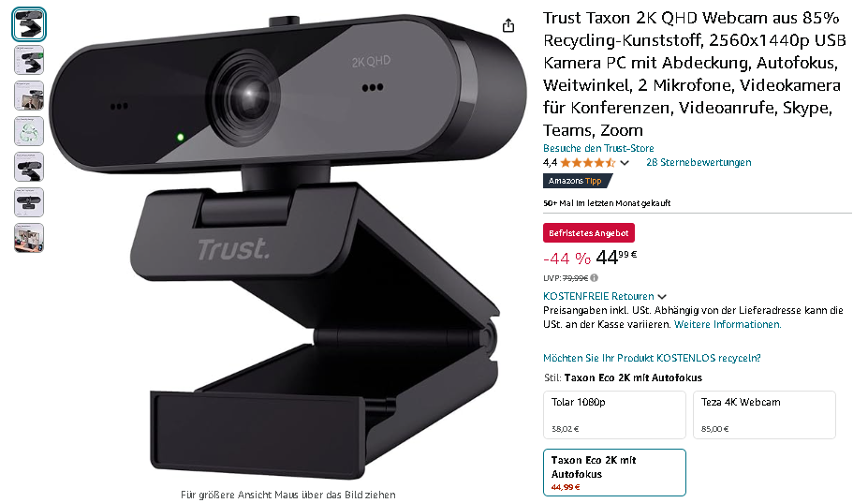The image size is (868, 503).
Task: Show the last thumbnail in the gallery
Action: [29, 238]
